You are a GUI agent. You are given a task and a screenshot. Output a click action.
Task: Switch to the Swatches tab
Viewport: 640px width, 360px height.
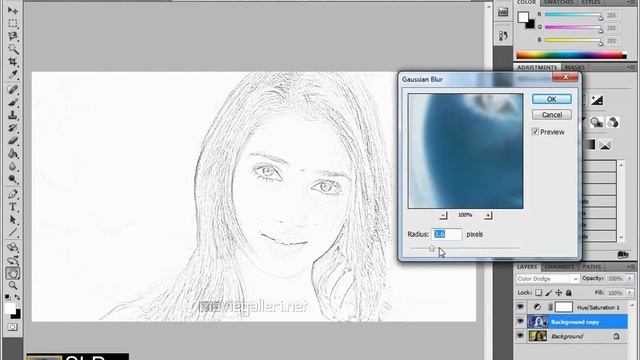point(558,2)
